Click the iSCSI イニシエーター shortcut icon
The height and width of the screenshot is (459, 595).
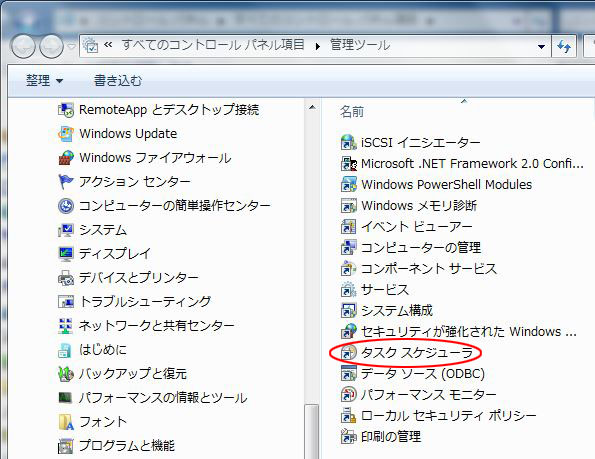[x=348, y=142]
